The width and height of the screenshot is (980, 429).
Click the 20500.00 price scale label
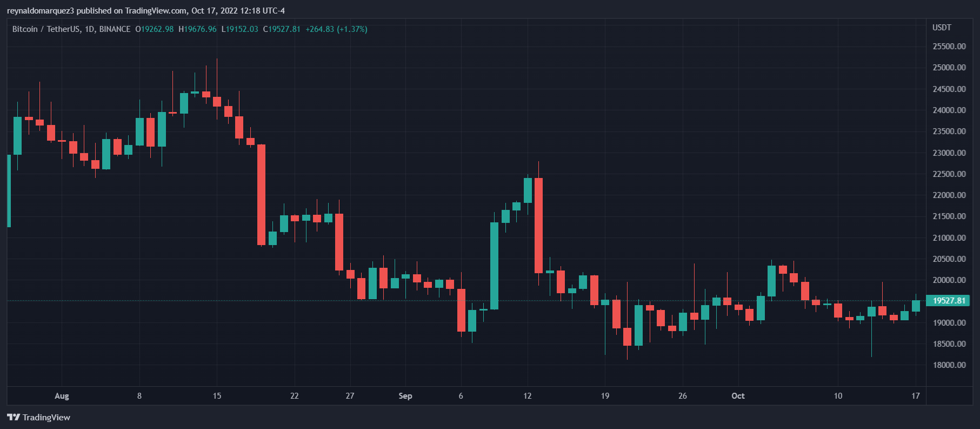pos(949,259)
